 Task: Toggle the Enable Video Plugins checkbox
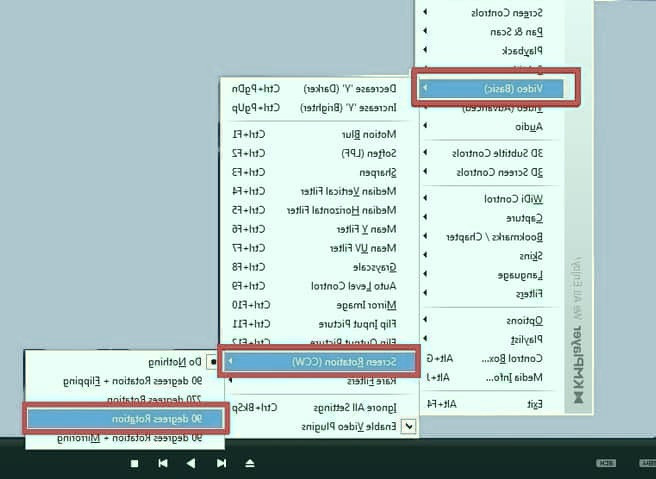pos(409,426)
